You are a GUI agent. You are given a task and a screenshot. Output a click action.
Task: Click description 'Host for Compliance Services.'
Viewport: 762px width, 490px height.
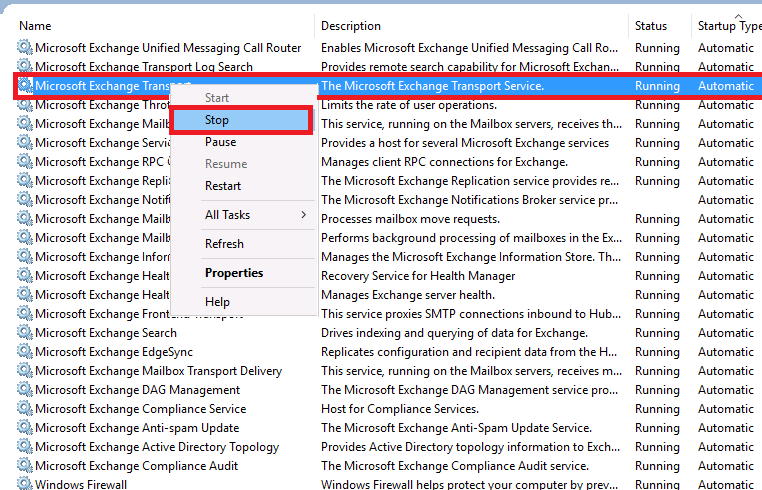(x=400, y=409)
